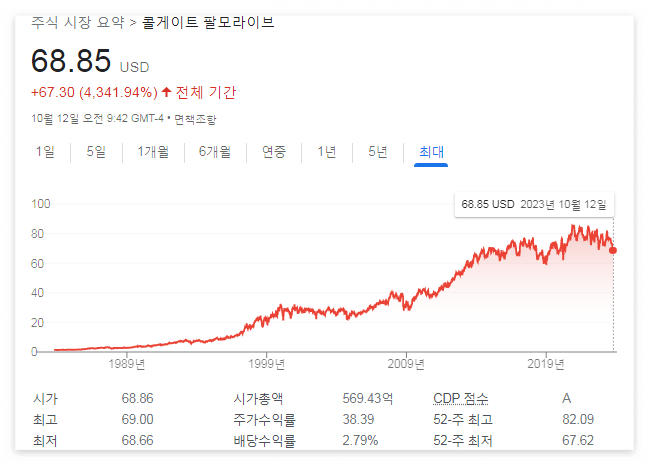Click the 최고 value 69.00
Image resolution: width=649 pixels, height=465 pixels.
click(137, 419)
